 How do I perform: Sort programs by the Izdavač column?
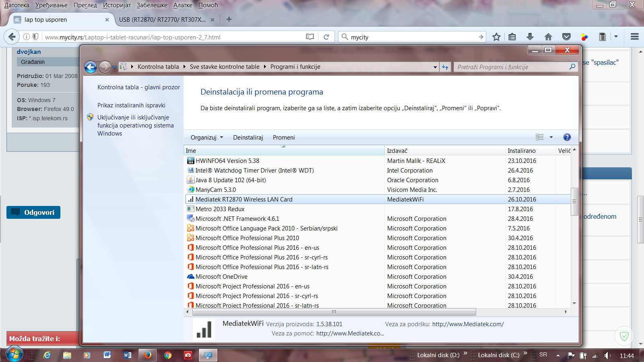click(x=445, y=151)
